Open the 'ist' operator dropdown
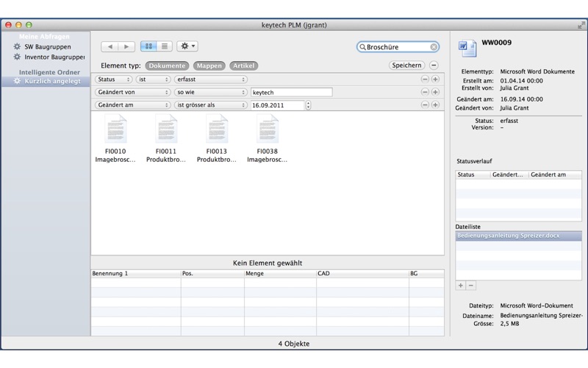This screenshot has height=368, width=588. click(x=153, y=79)
